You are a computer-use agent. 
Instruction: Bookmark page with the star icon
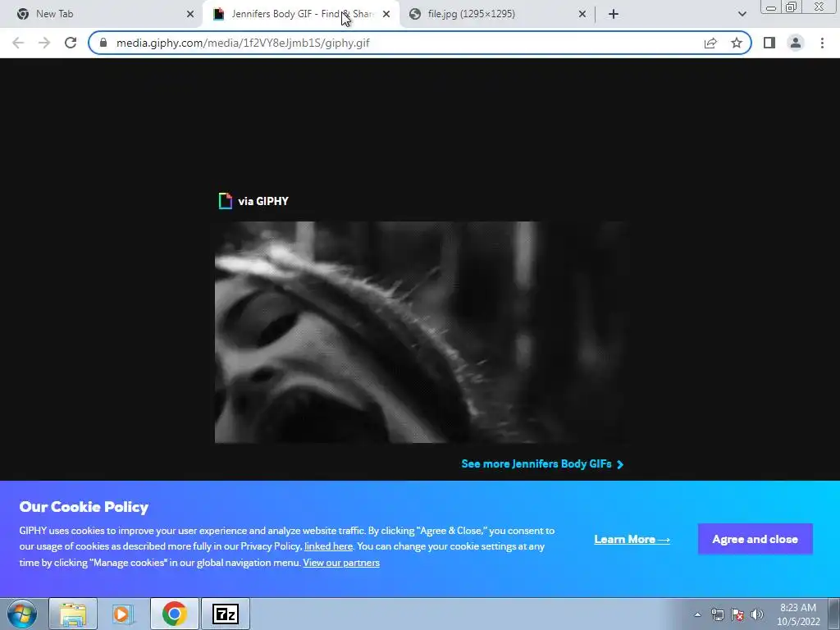(x=737, y=43)
